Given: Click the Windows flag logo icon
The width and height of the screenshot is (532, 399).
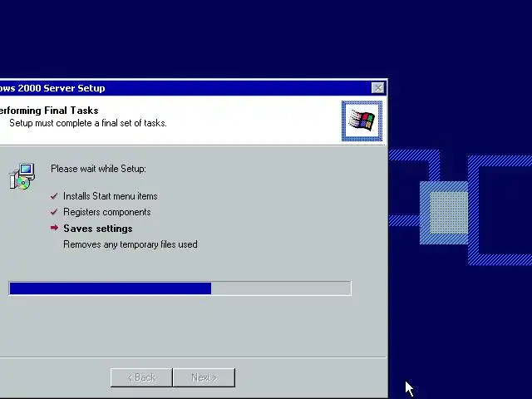Looking at the screenshot, I should coord(362,121).
